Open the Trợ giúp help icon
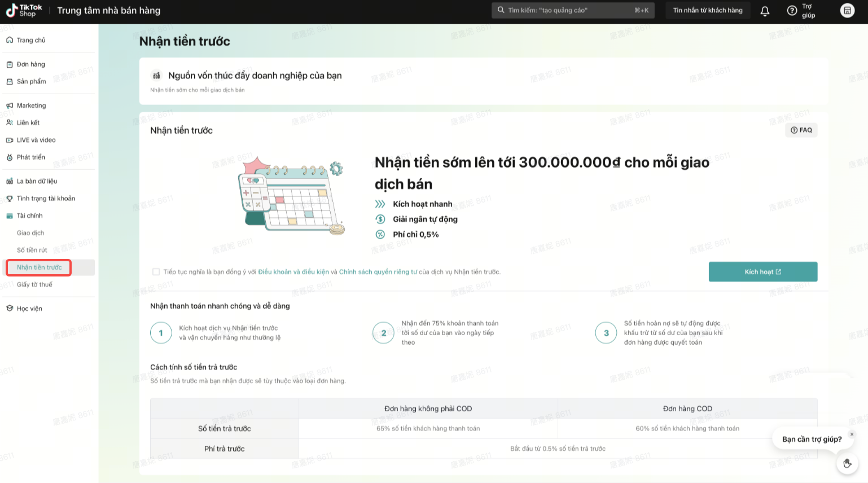 (792, 11)
